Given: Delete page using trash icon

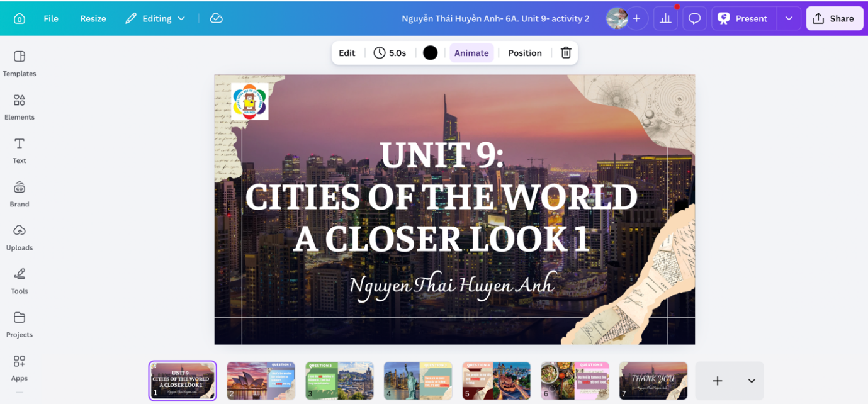Looking at the screenshot, I should 566,53.
